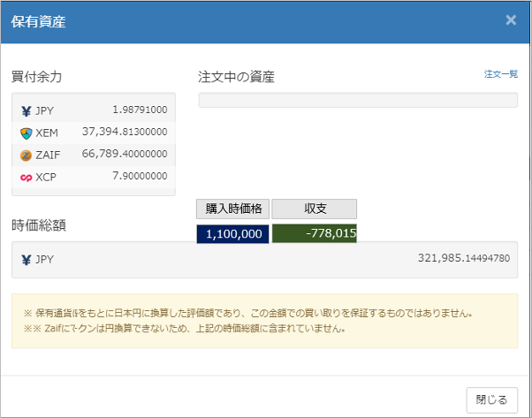
Task: Click the empty 注文中の資産 box
Action: [358, 100]
